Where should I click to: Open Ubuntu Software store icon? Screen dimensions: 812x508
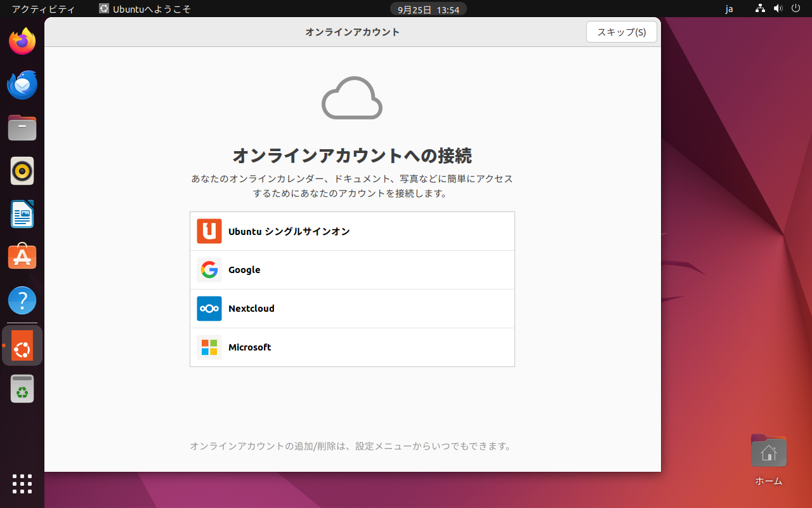coord(22,257)
